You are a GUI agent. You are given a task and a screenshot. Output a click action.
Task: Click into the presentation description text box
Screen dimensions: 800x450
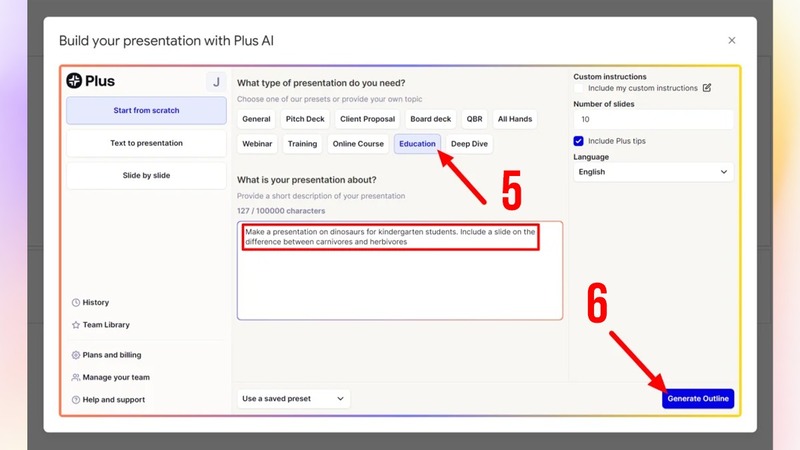(400, 271)
